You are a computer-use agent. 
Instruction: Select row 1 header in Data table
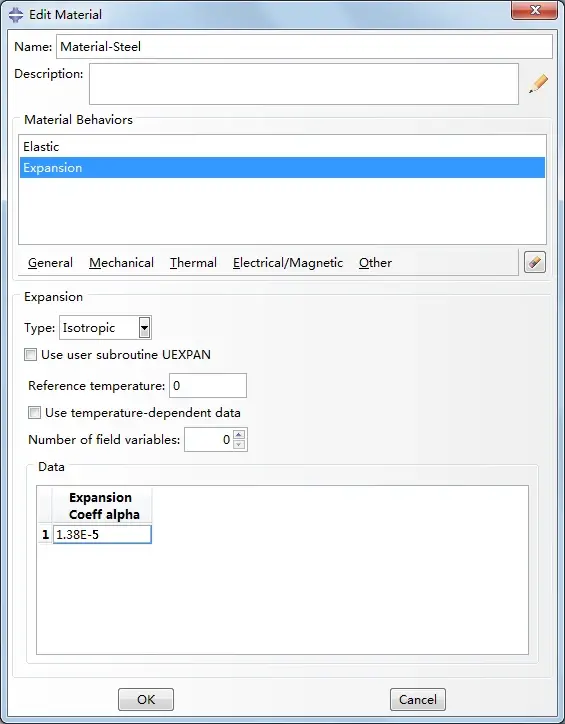pyautogui.click(x=45, y=535)
